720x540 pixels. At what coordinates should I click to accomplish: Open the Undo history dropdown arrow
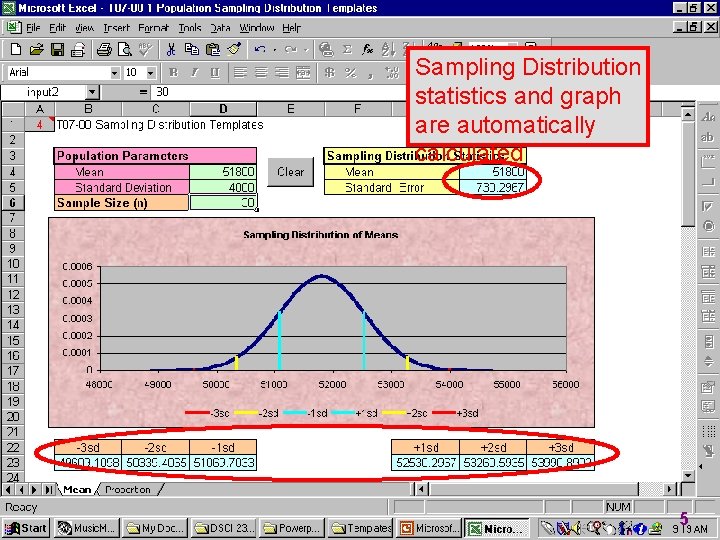(x=275, y=50)
